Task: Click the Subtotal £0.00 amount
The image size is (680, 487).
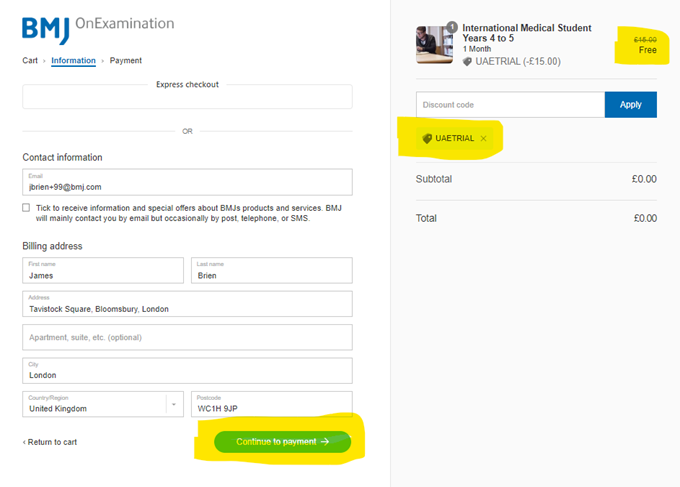Action: point(644,179)
